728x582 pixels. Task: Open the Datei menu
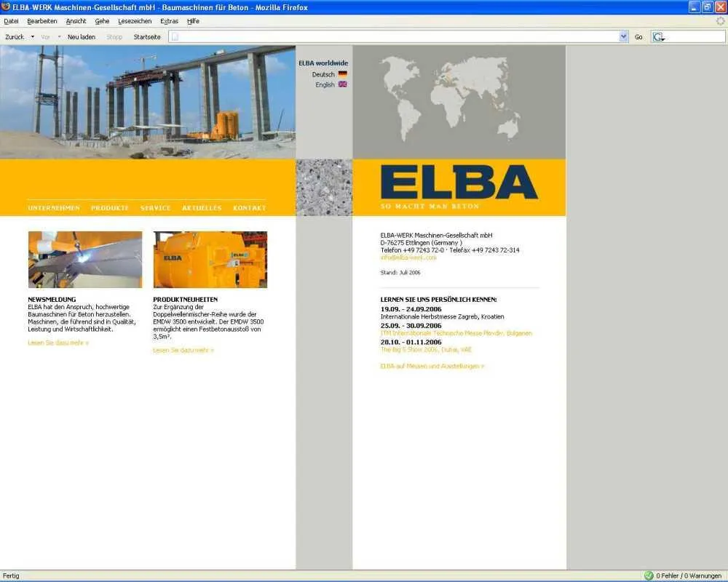pyautogui.click(x=11, y=21)
